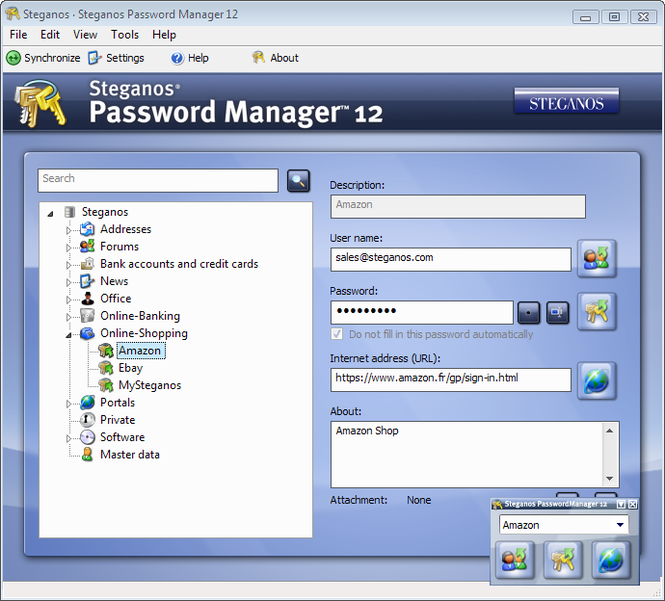Select the MySteganos tree entry
This screenshot has width=665, height=601.
point(149,385)
